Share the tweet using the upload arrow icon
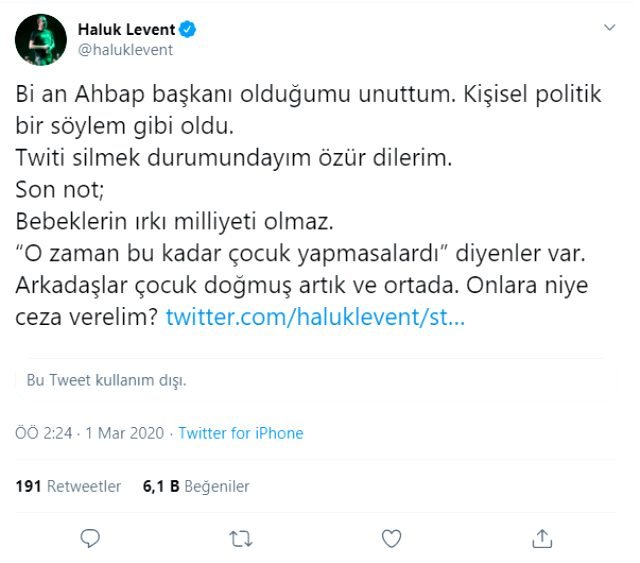 [541, 539]
